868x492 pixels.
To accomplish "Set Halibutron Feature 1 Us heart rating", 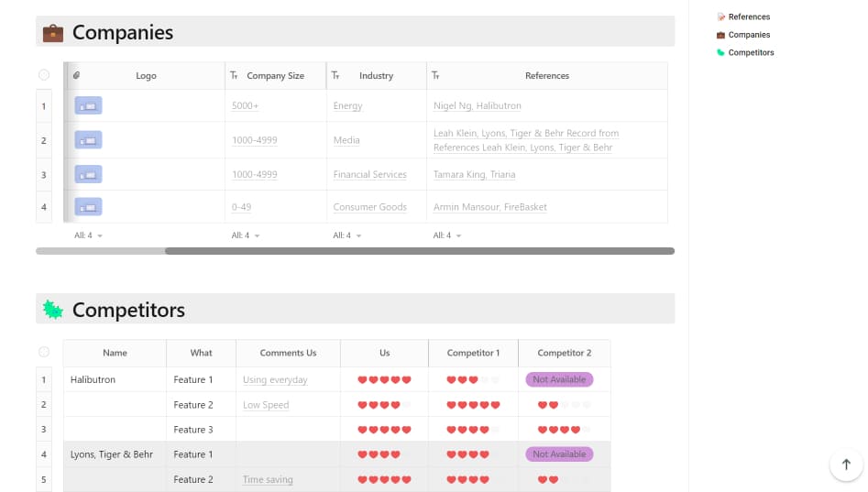I will (384, 379).
